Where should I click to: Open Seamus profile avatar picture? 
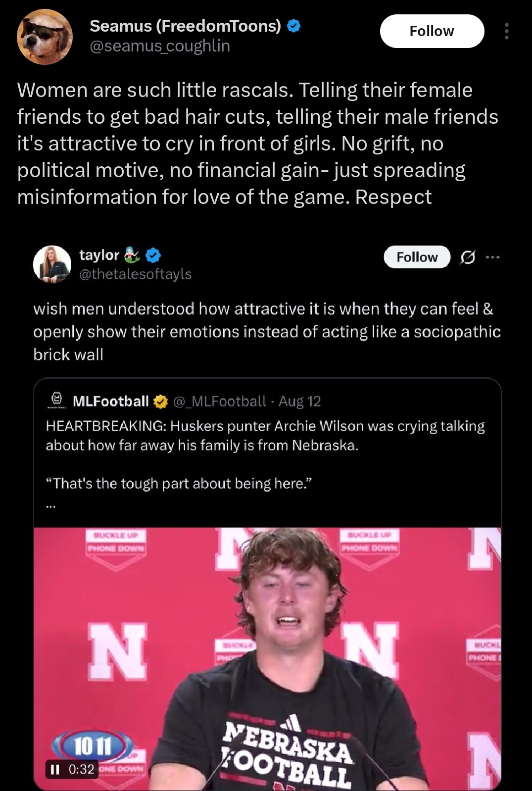click(x=45, y=36)
